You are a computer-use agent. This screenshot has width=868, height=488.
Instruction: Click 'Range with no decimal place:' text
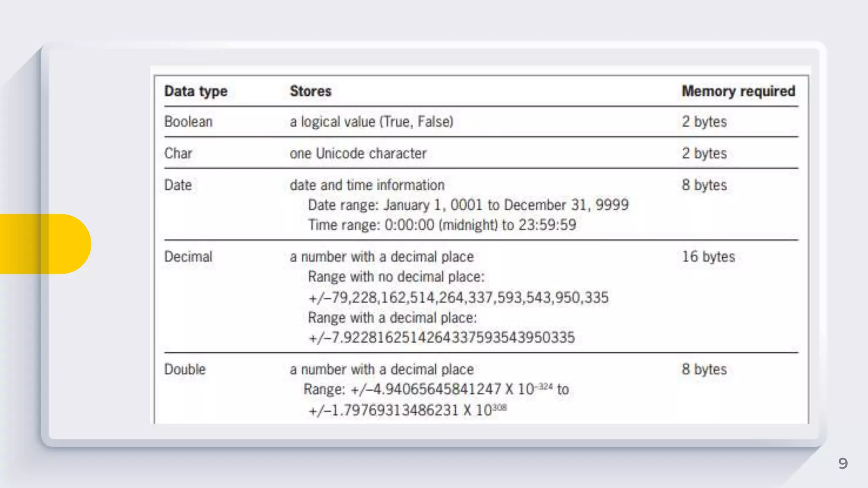pyautogui.click(x=396, y=277)
